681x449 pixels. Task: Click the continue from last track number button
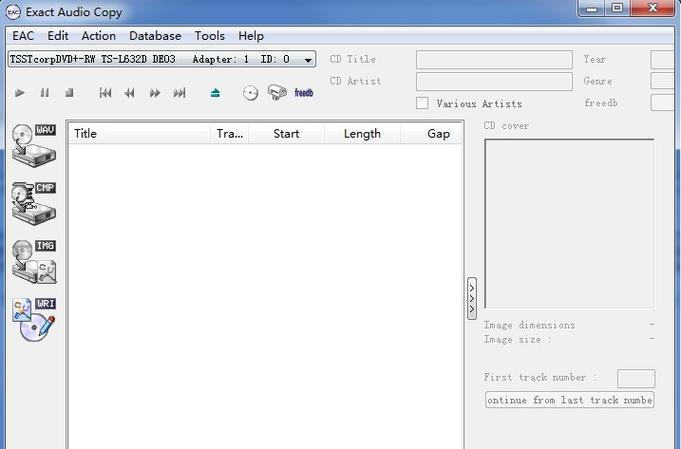coord(569,400)
